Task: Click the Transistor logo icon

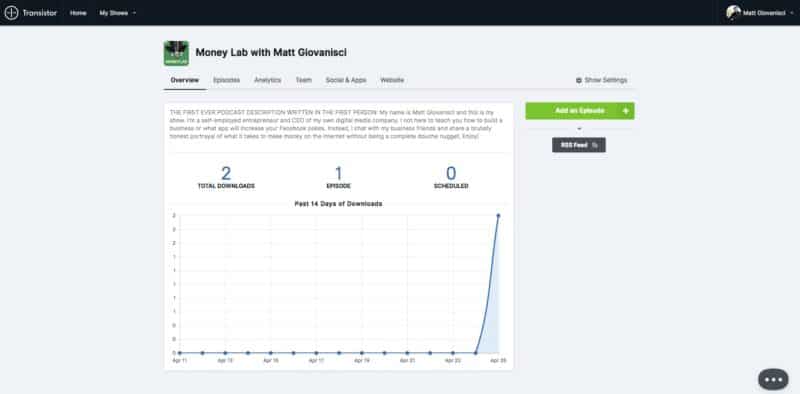Action: (x=11, y=13)
